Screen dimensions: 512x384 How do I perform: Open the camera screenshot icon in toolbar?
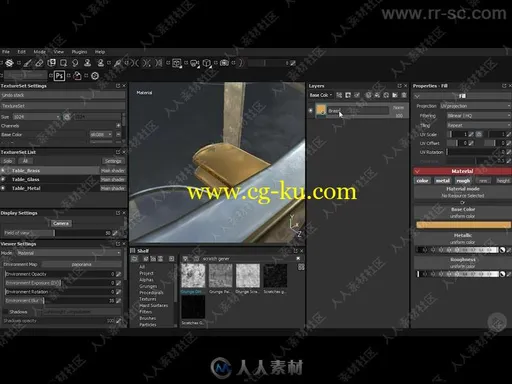224,63
